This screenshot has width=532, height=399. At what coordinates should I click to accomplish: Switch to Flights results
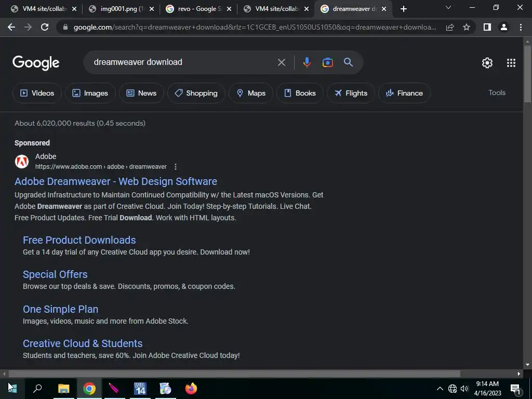tap(351, 93)
